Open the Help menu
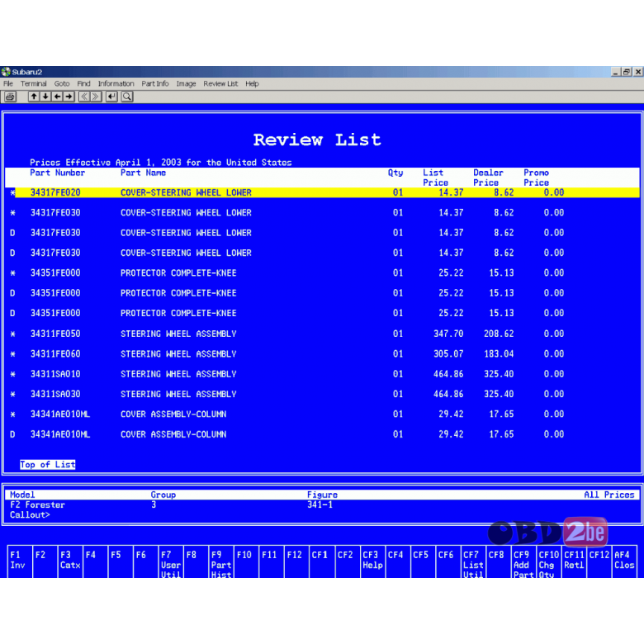 click(x=252, y=83)
